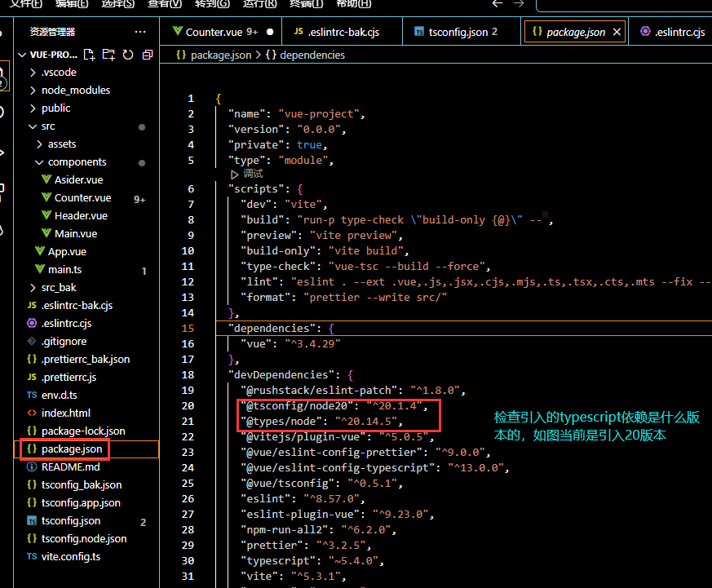Open the 查看(V) menu
This screenshot has width=712, height=588.
click(165, 3)
